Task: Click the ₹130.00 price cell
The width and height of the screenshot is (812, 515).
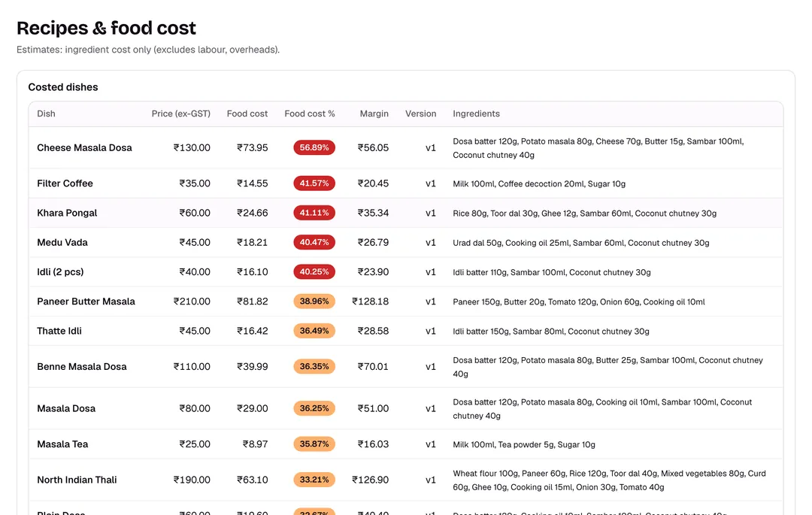Action: click(x=192, y=148)
